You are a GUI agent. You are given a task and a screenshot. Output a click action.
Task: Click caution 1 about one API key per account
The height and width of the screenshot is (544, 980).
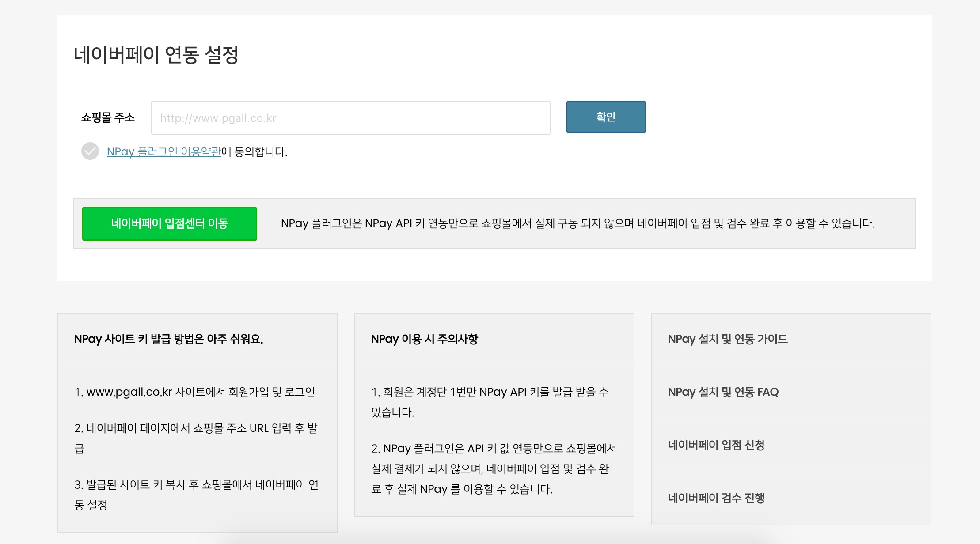click(490, 402)
